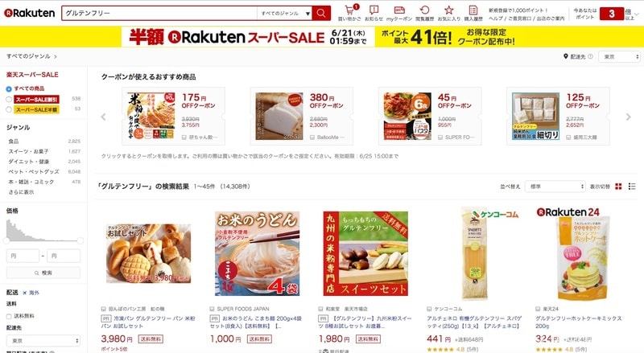This screenshot has height=353, width=644.
Task: Open the notifications (お知らせ) icon
Action: (374, 10)
